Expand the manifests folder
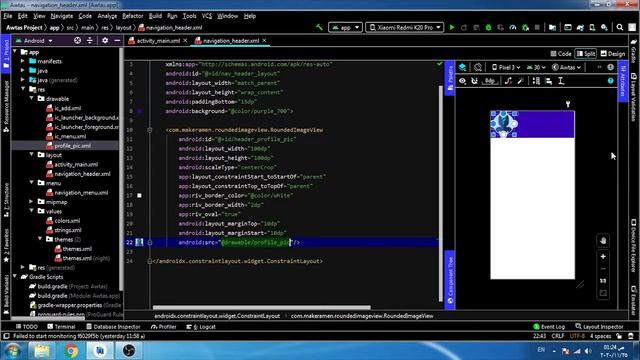The width and height of the screenshot is (640, 360). tap(23, 61)
